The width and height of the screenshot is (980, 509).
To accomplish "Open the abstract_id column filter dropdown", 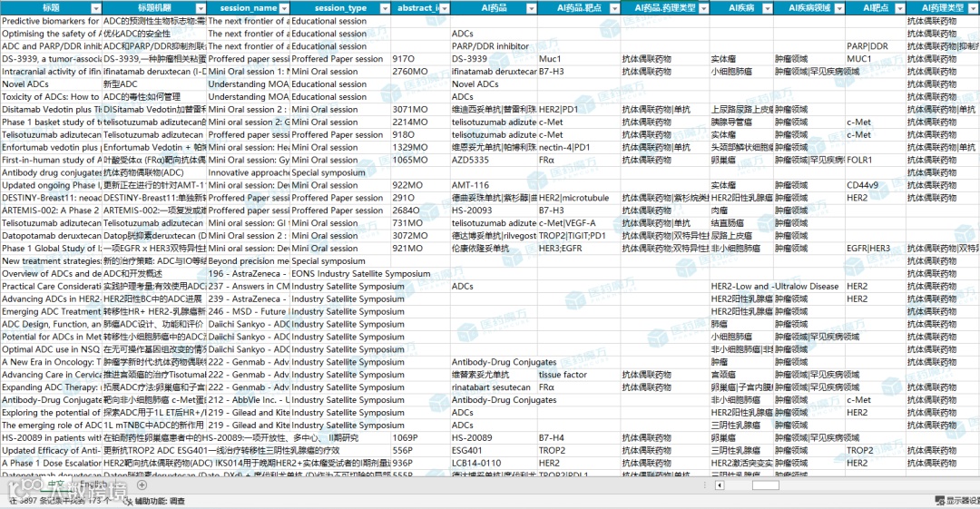I will point(445,8).
